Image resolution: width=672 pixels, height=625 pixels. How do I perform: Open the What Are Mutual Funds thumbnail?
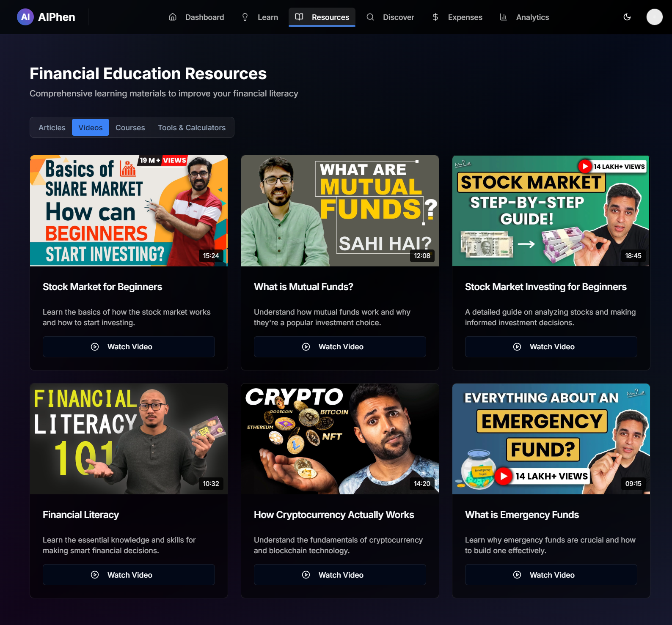pos(340,211)
